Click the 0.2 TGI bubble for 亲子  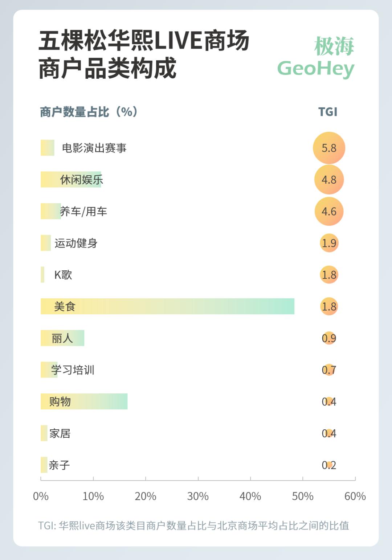coord(329,465)
